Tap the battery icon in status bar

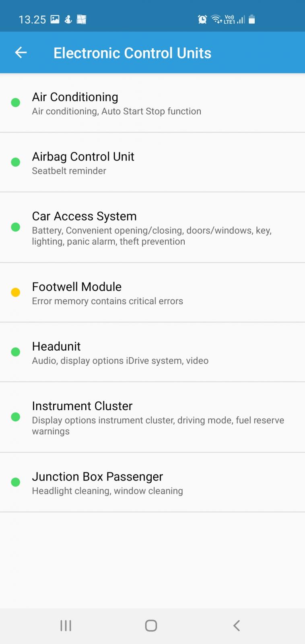point(252,19)
